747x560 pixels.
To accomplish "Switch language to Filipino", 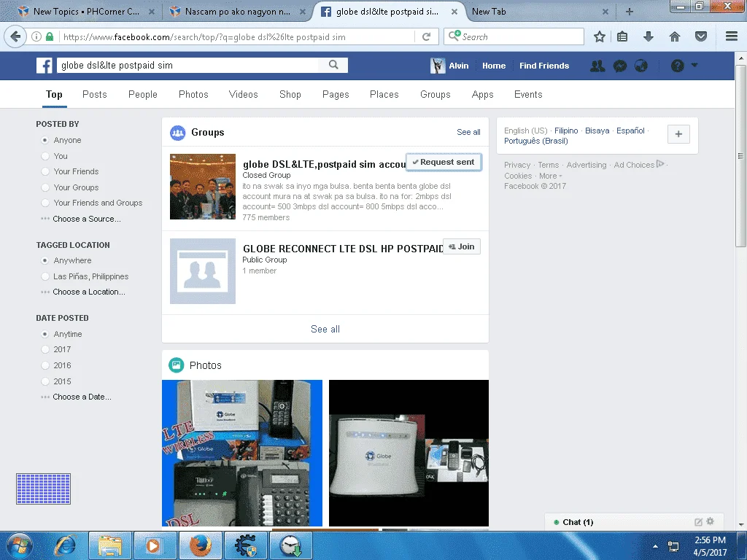I will [566, 131].
